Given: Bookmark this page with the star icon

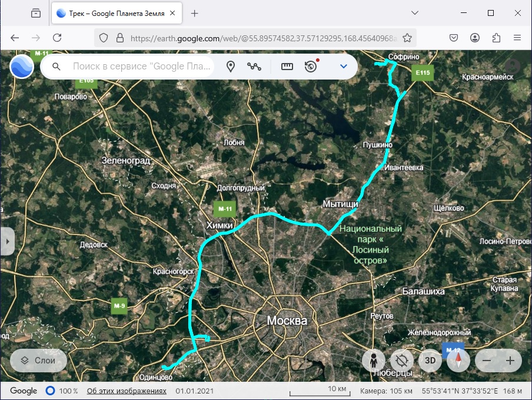Looking at the screenshot, I should (407, 38).
